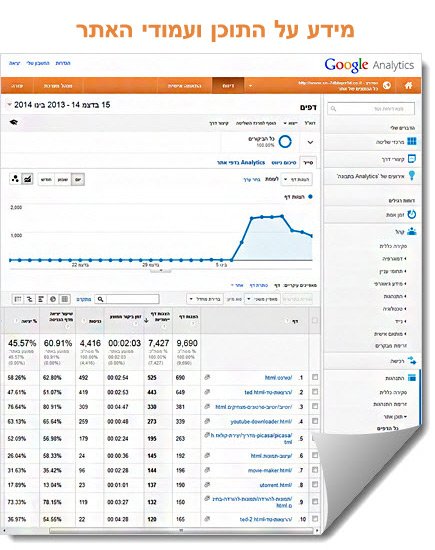Switch to the performance bar view icon
The height and width of the screenshot is (550, 435).
41,299
